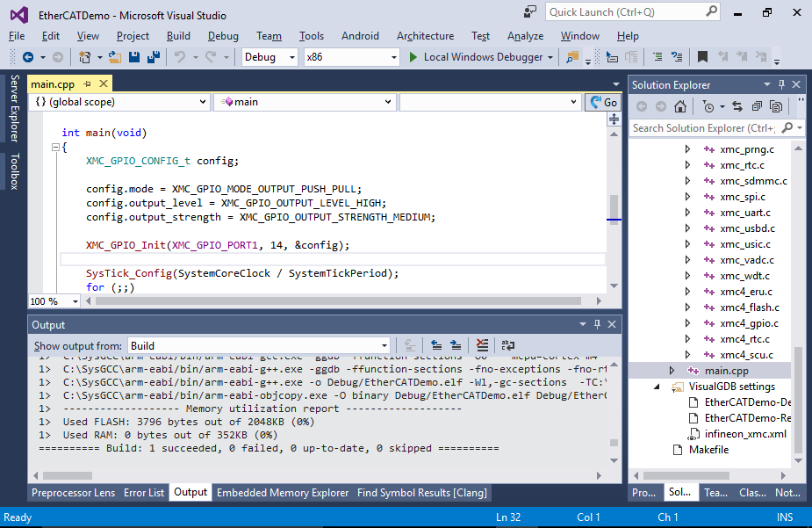Open the Build menu
812x528 pixels.
(x=179, y=36)
